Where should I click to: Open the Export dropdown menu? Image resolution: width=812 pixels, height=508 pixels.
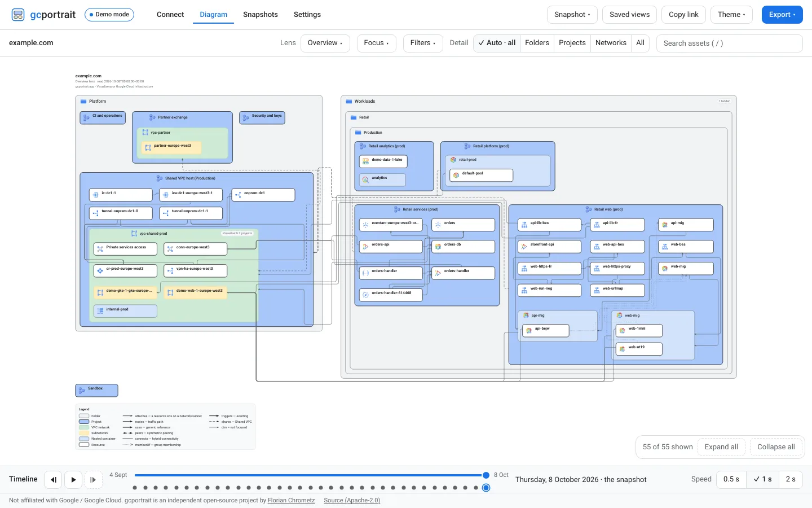pos(782,15)
